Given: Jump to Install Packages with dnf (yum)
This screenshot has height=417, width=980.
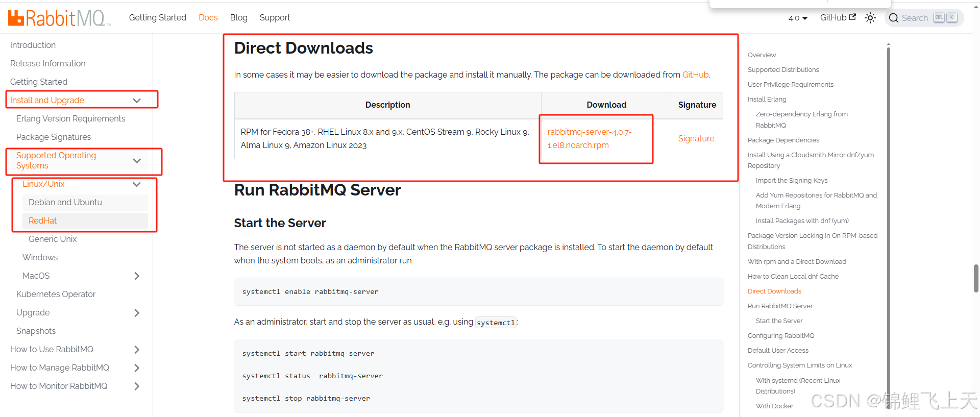Looking at the screenshot, I should 802,220.
